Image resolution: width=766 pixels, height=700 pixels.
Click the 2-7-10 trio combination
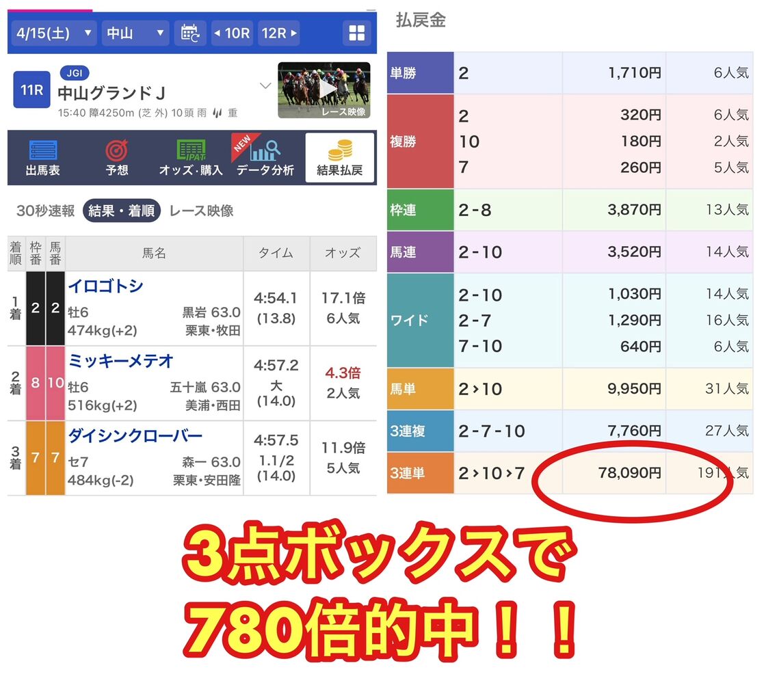point(492,431)
